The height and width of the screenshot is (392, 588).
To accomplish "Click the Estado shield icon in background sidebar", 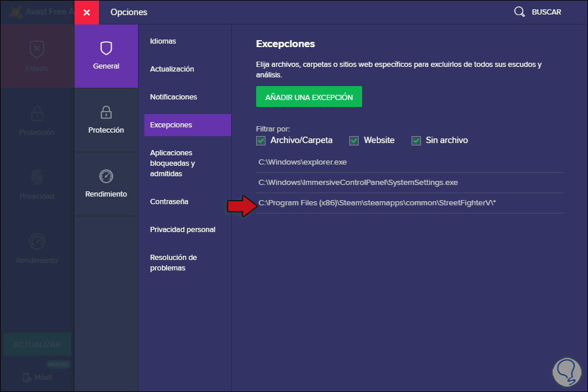I will [37, 48].
